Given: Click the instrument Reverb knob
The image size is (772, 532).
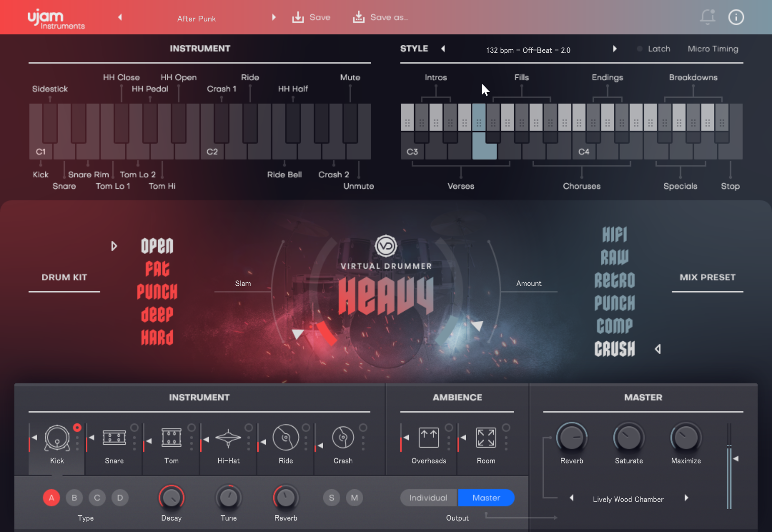Looking at the screenshot, I should tap(286, 498).
